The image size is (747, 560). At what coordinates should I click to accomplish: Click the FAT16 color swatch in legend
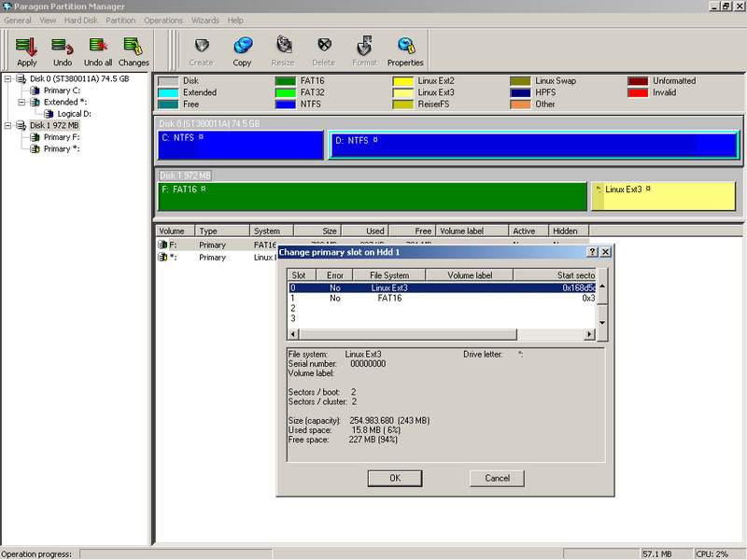click(x=286, y=81)
